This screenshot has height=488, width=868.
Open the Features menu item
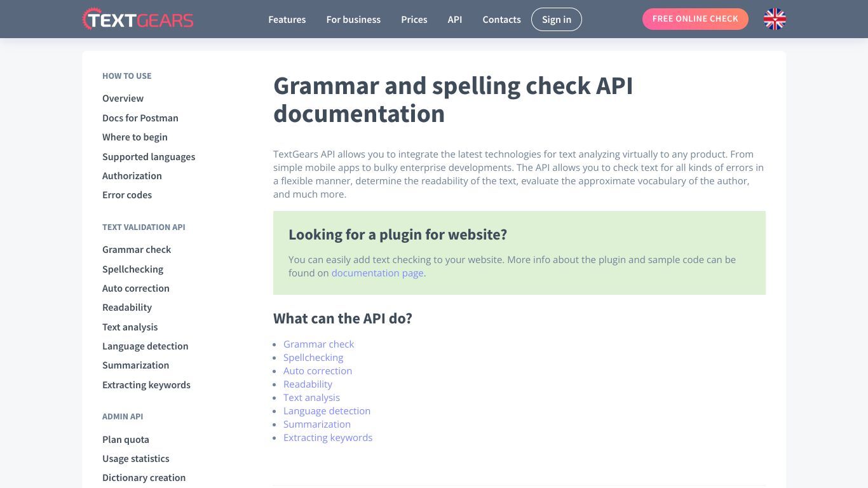tap(287, 20)
